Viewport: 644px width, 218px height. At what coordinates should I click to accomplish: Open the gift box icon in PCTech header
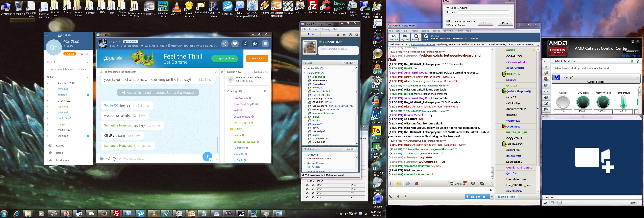tap(235, 44)
